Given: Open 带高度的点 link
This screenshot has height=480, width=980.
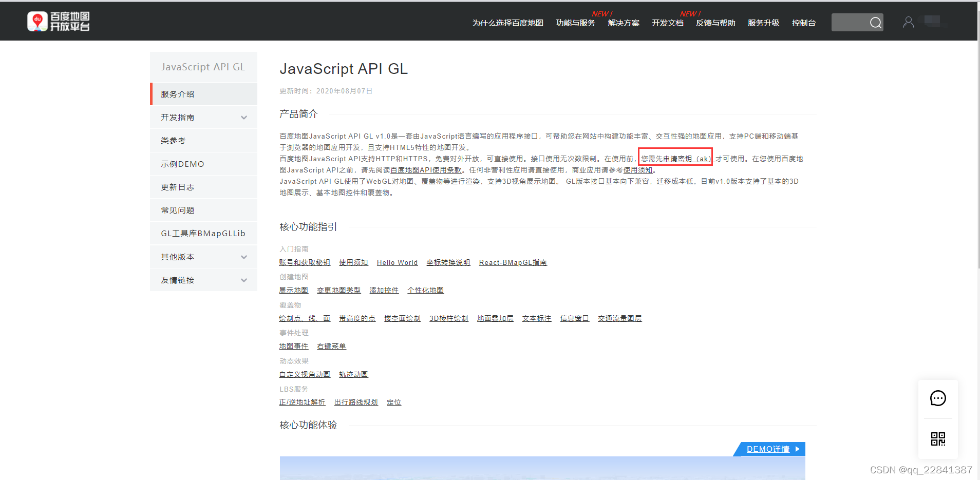Looking at the screenshot, I should tap(357, 318).
